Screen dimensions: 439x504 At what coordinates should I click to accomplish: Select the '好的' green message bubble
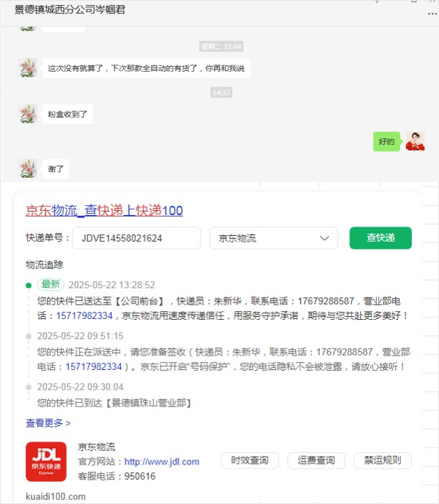[x=386, y=141]
